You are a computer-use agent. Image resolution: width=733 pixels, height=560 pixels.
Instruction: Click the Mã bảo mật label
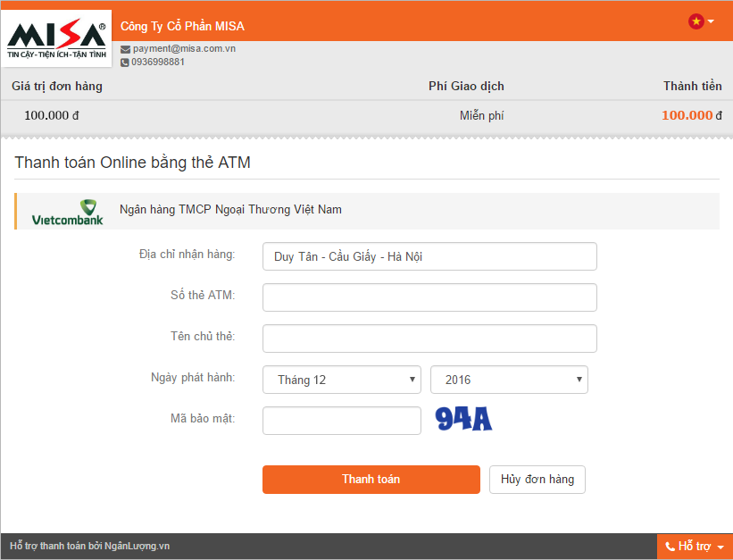tap(203, 418)
